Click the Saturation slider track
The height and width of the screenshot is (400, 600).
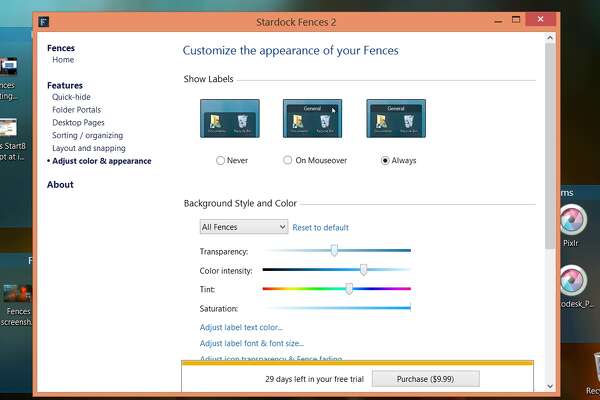coord(337,307)
